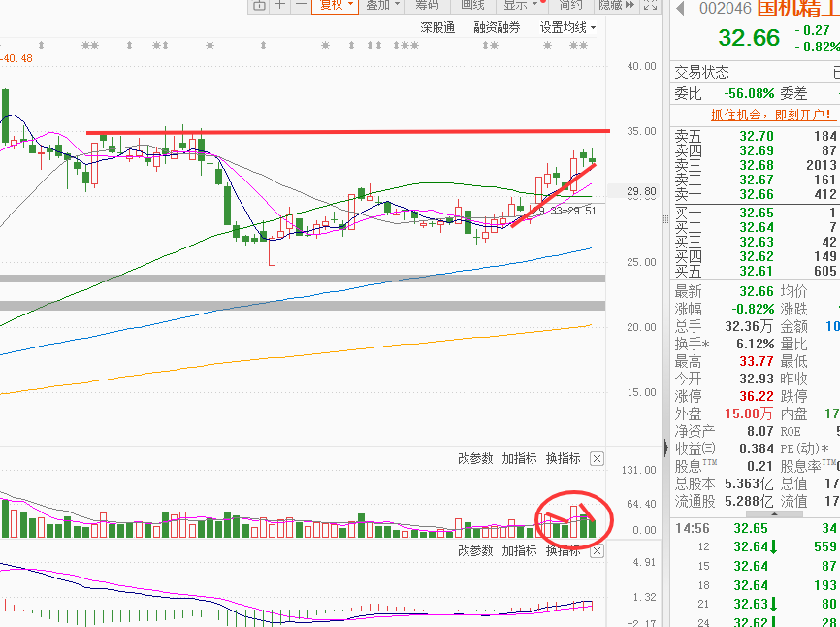Select the 卖五 32.70 ask row
The width and height of the screenshot is (840, 627).
click(756, 136)
